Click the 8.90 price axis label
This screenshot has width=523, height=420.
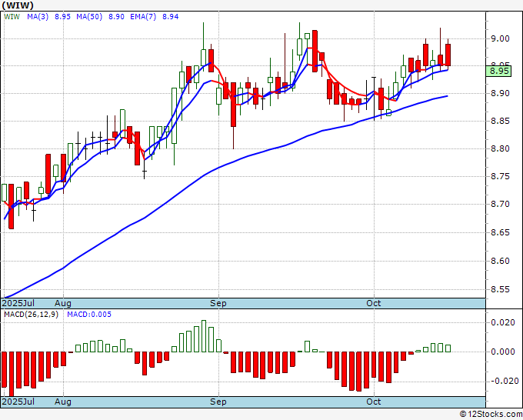(501, 93)
